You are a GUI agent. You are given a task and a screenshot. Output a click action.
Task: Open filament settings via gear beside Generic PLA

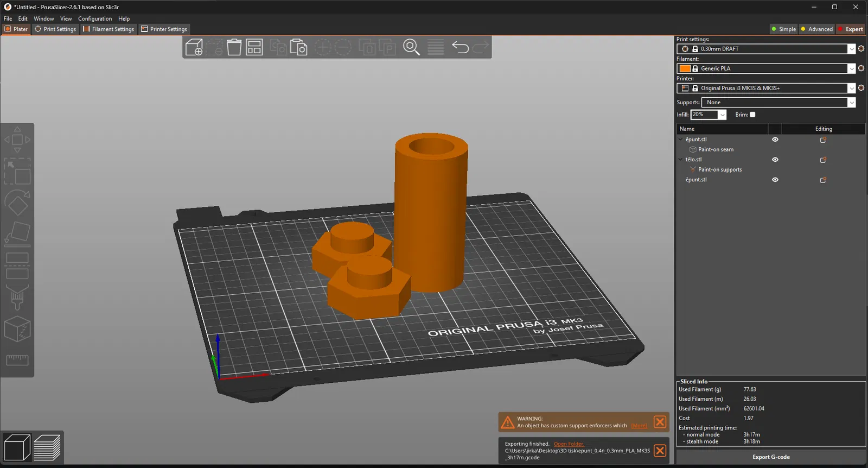pos(861,68)
